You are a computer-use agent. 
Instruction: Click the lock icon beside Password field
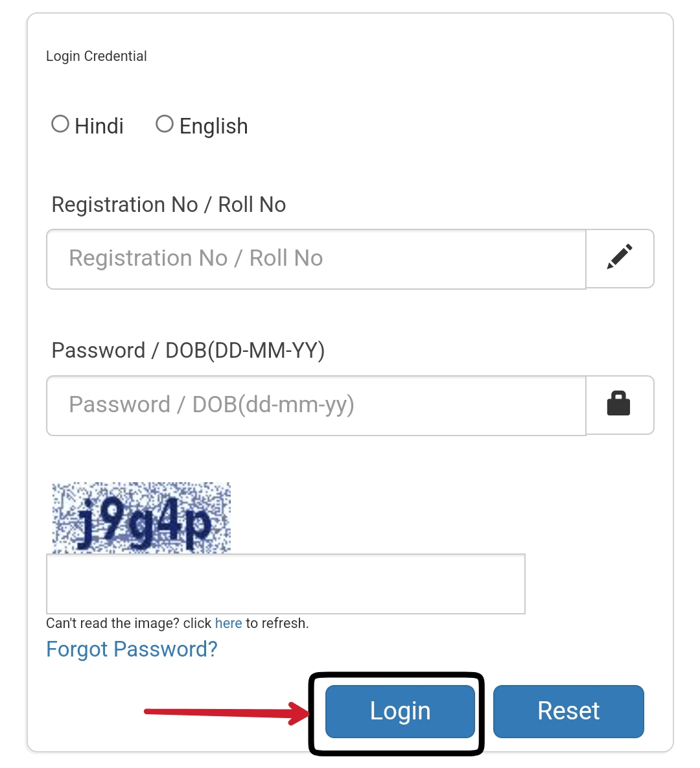pyautogui.click(x=620, y=404)
